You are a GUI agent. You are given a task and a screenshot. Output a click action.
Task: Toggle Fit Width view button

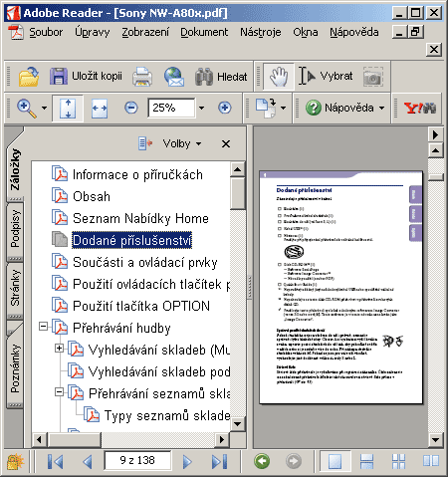click(100, 109)
